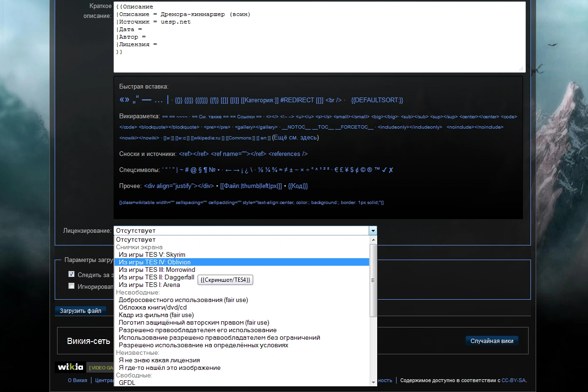Open the 'О Викия' footer link
Screen dimensions: 588x392
77,380
